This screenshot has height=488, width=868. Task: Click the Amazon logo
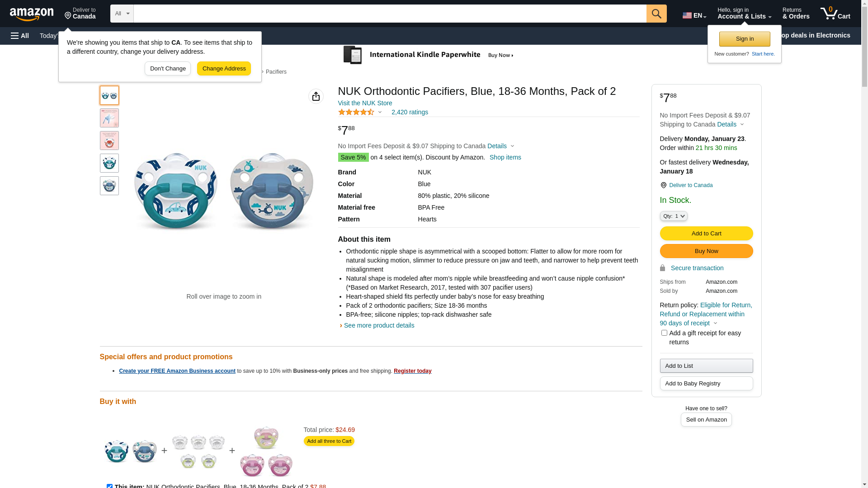tap(32, 14)
